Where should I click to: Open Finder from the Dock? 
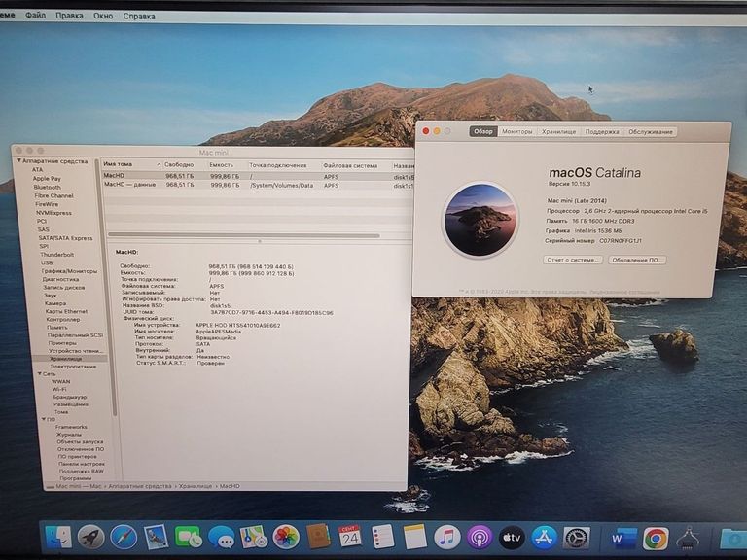[58, 538]
